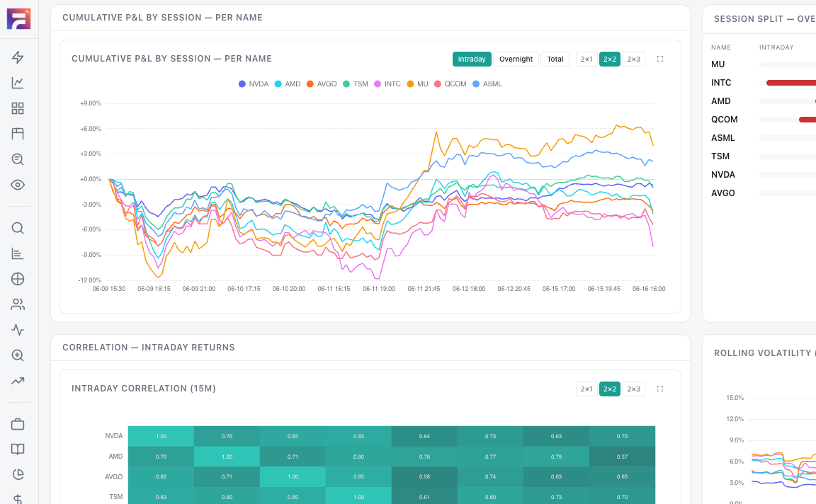
Task: Click NVDA-NVDA 1.00 correlation cell
Action: point(161,436)
